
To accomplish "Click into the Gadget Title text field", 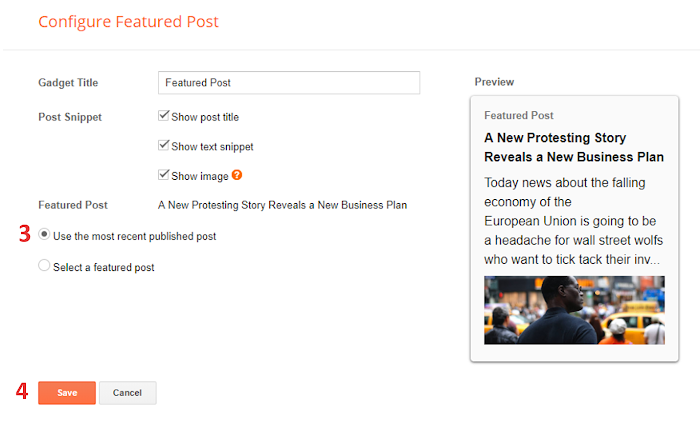I will coord(288,83).
